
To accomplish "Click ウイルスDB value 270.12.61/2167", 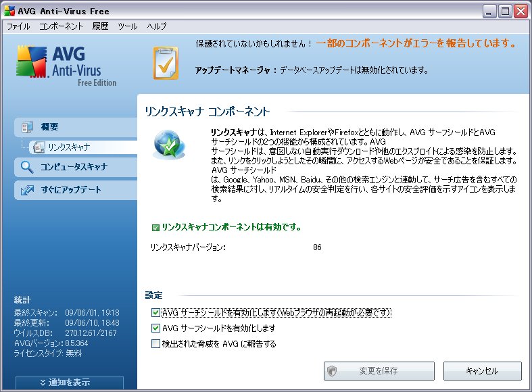I will pos(91,333).
